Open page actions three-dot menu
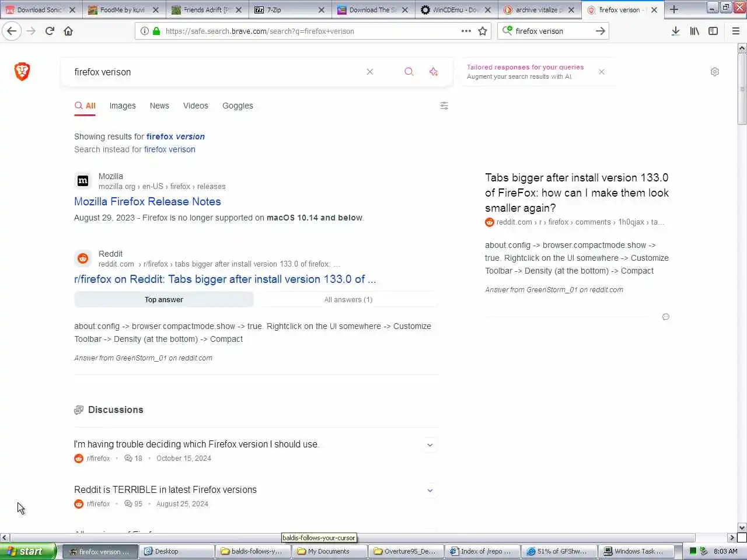 pyautogui.click(x=466, y=31)
